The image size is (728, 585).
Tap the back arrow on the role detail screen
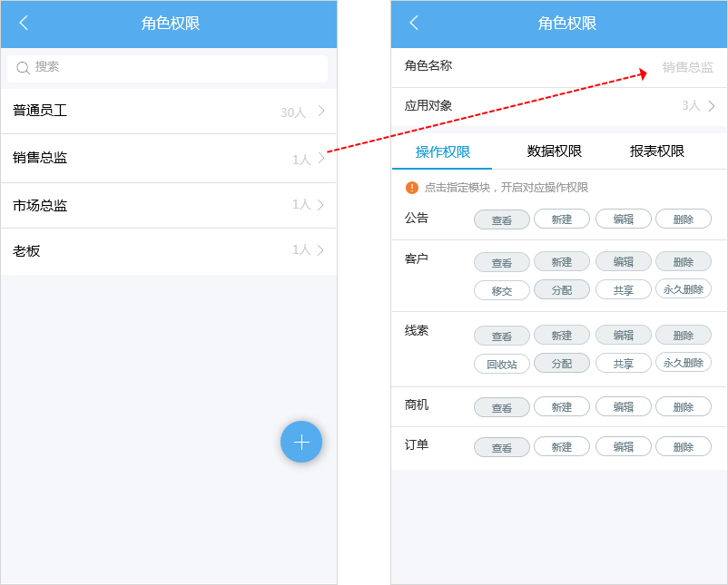pyautogui.click(x=415, y=24)
